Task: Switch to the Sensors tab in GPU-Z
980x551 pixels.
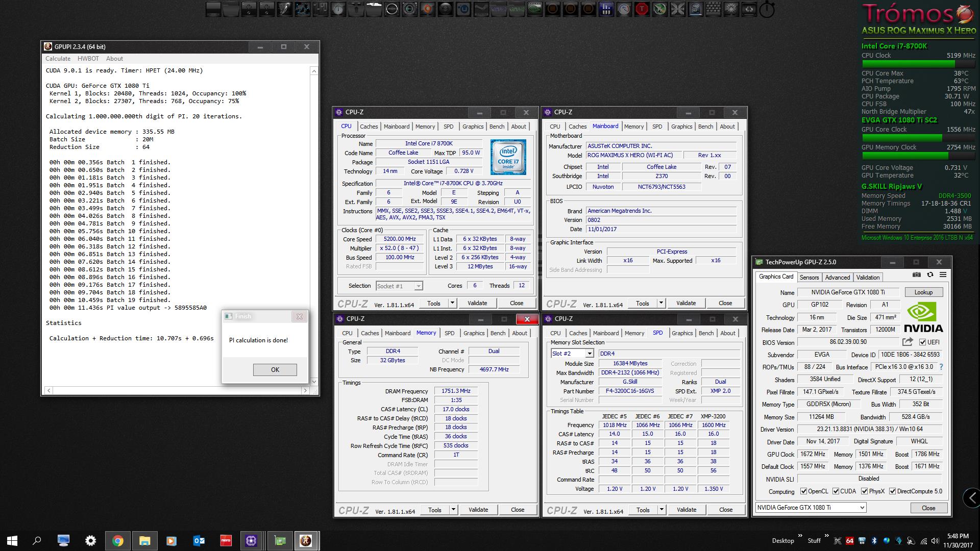Action: click(x=809, y=277)
